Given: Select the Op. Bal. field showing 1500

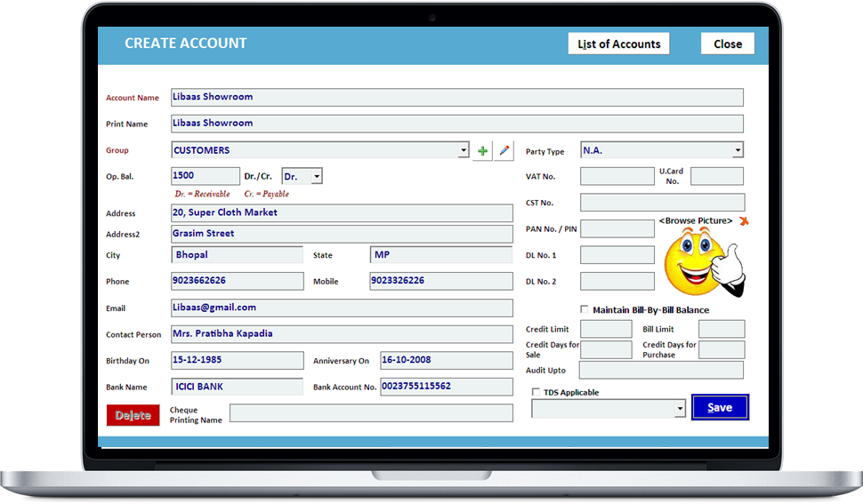Looking at the screenshot, I should tap(205, 177).
